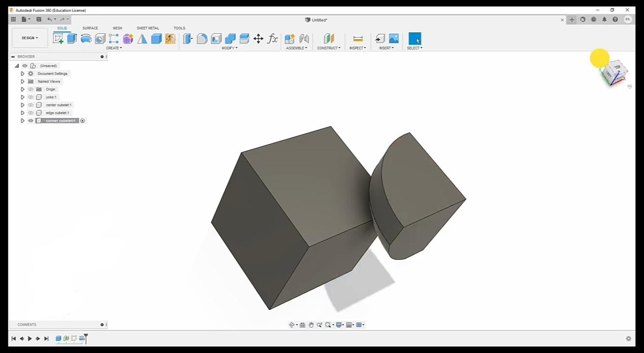Select the Insert Canvas image icon
644x353 pixels.
coord(394,39)
